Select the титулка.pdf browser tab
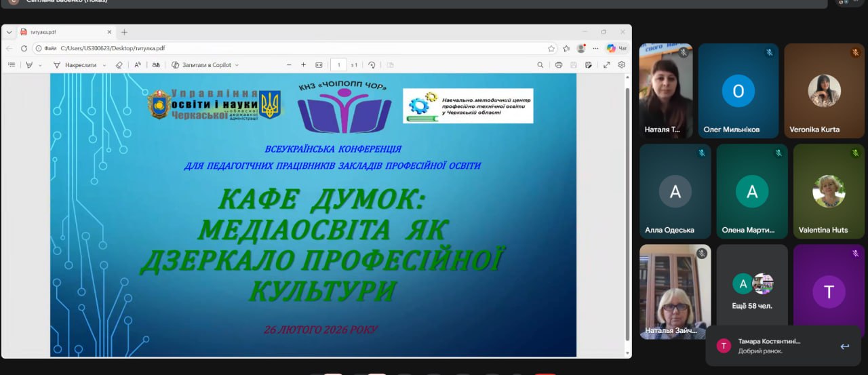The height and width of the screenshot is (375, 868). (x=61, y=32)
